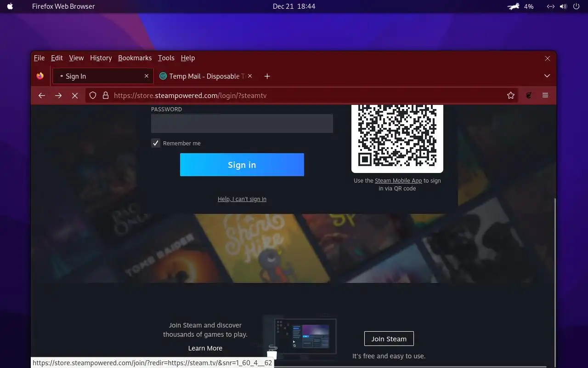Open the Bookmarks menu

[135, 58]
